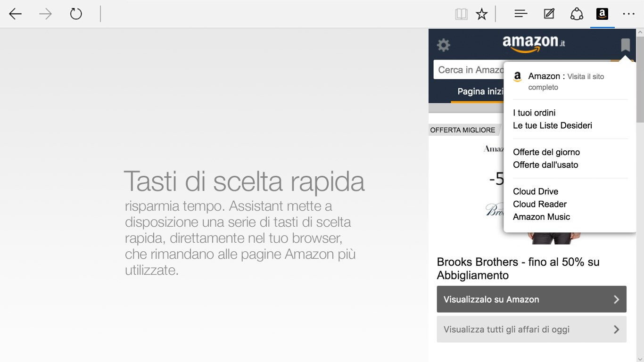Click chevron on Visualizzalo su Amazon

(616, 299)
